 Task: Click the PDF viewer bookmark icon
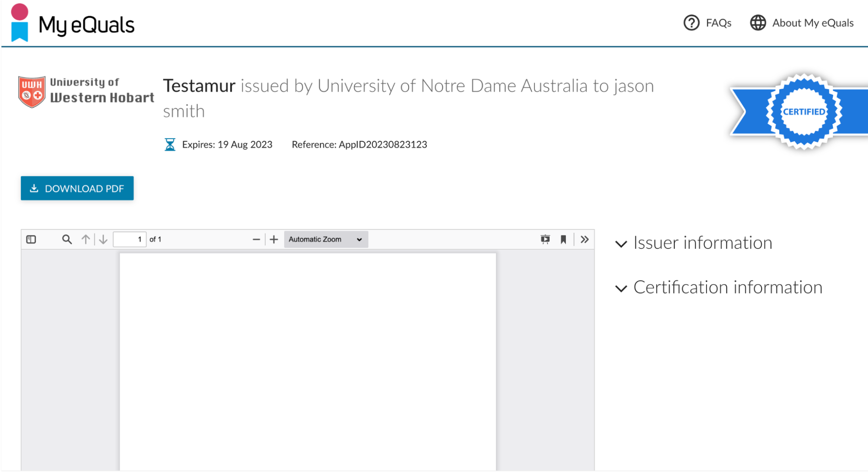point(563,239)
